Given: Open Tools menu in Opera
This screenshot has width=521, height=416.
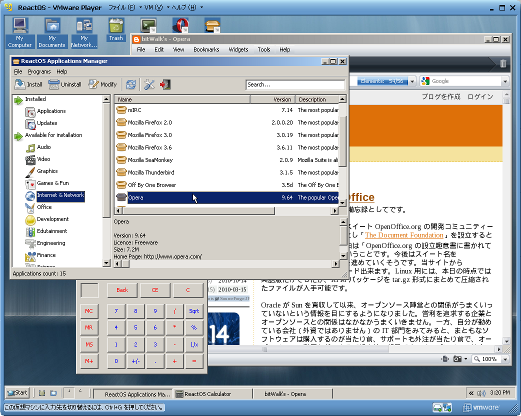Looking at the screenshot, I should [x=264, y=50].
